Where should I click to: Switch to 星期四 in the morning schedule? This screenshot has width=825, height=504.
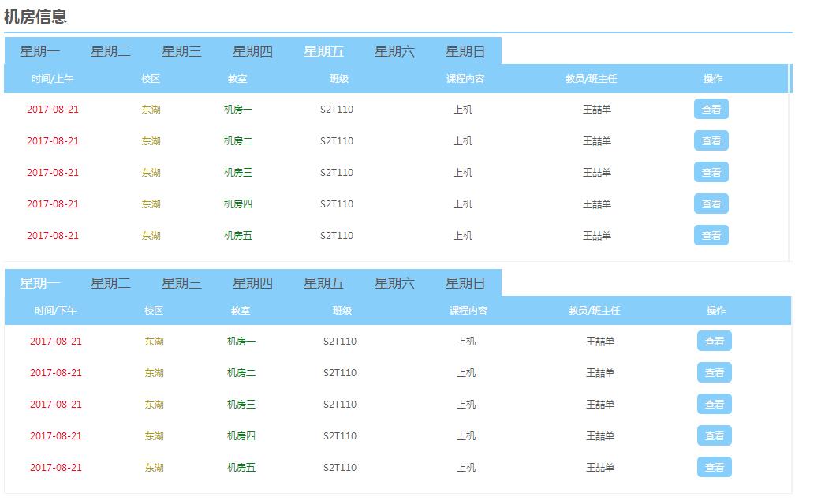point(252,50)
